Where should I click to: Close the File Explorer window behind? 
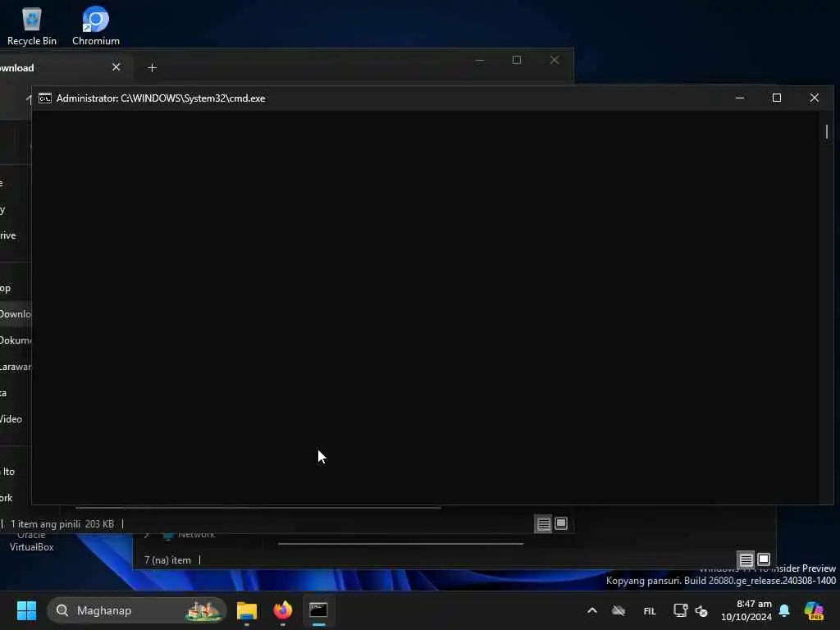555,60
